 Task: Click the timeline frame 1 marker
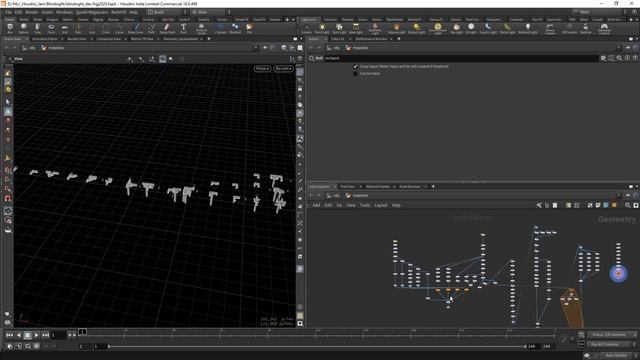point(82,332)
